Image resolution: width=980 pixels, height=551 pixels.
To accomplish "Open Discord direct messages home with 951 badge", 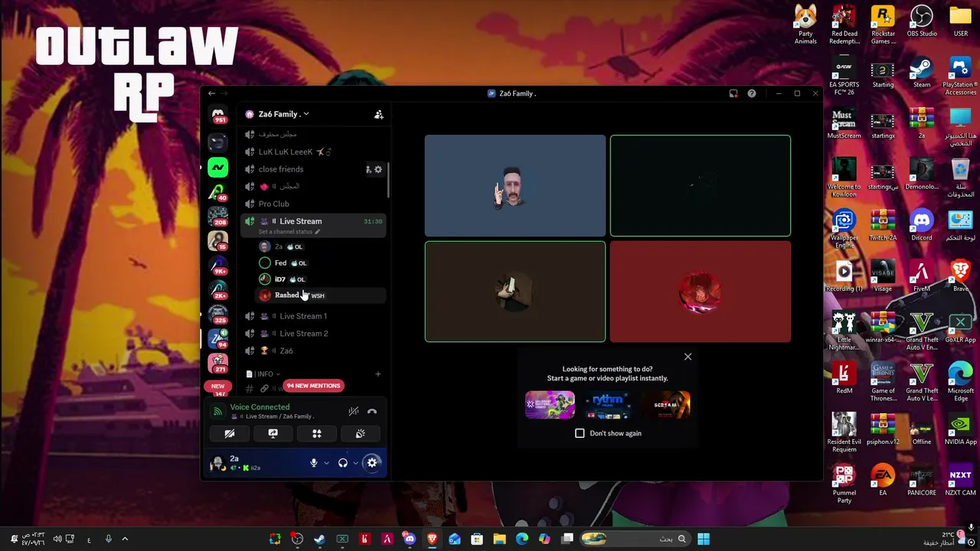I will tap(218, 114).
